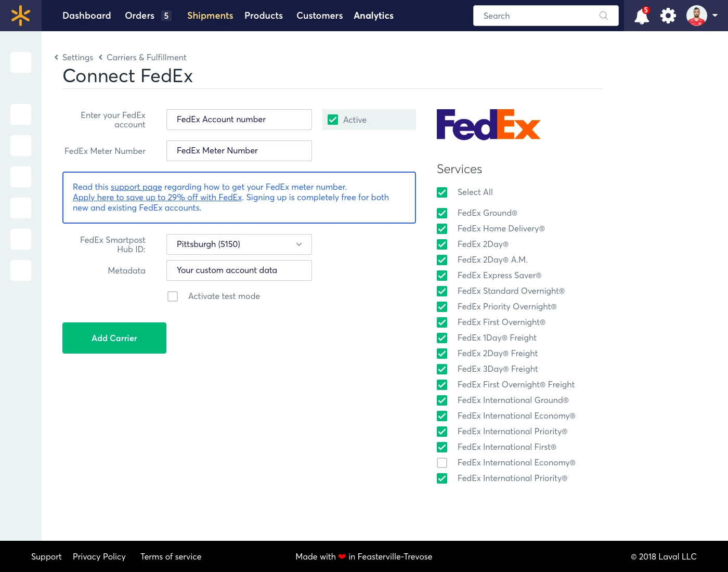Navigate to Carriers & Fulfillment breadcrumb
728x572 pixels.
(x=146, y=57)
